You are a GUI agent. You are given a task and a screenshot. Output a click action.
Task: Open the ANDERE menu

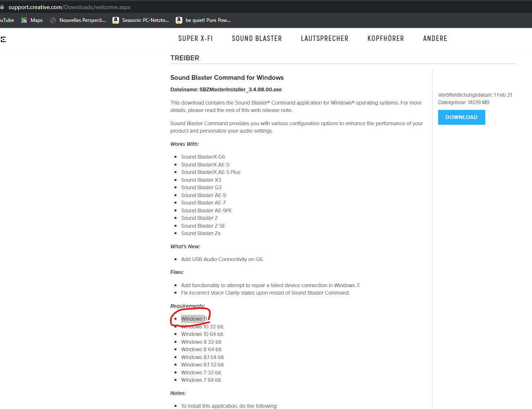point(435,38)
